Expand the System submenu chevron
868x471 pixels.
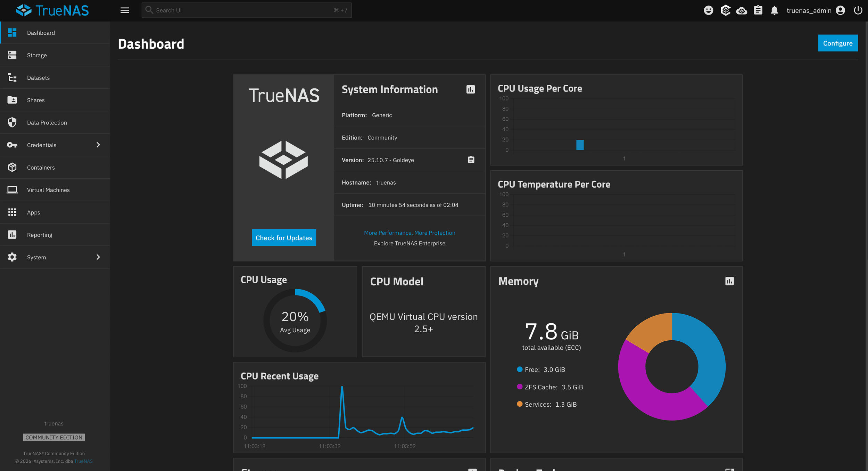coord(98,257)
